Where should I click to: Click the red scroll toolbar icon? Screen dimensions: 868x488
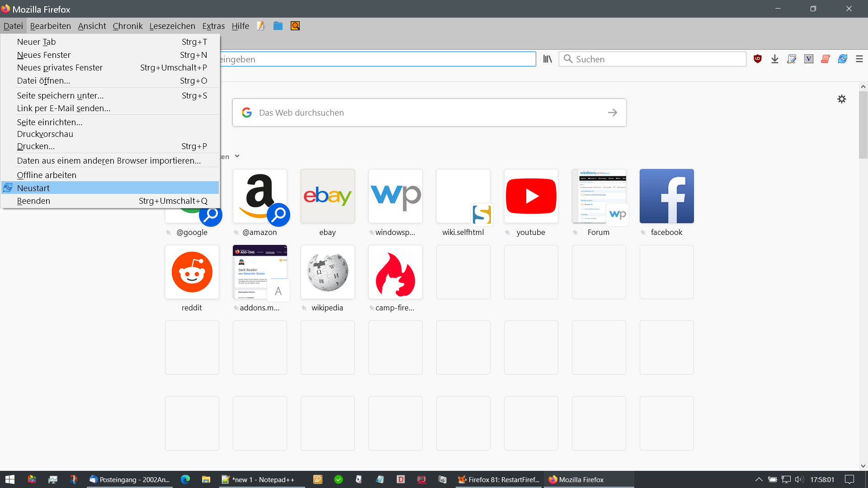point(826,59)
